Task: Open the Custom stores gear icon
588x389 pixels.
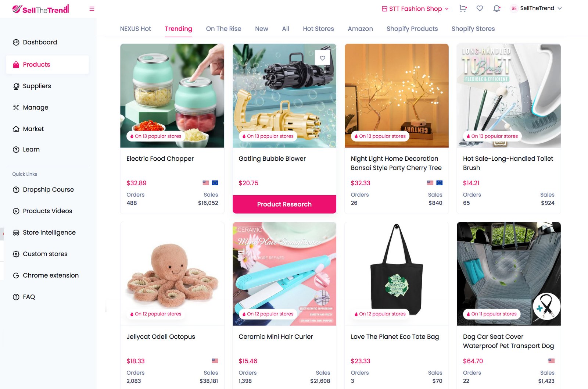Action: pyautogui.click(x=16, y=254)
